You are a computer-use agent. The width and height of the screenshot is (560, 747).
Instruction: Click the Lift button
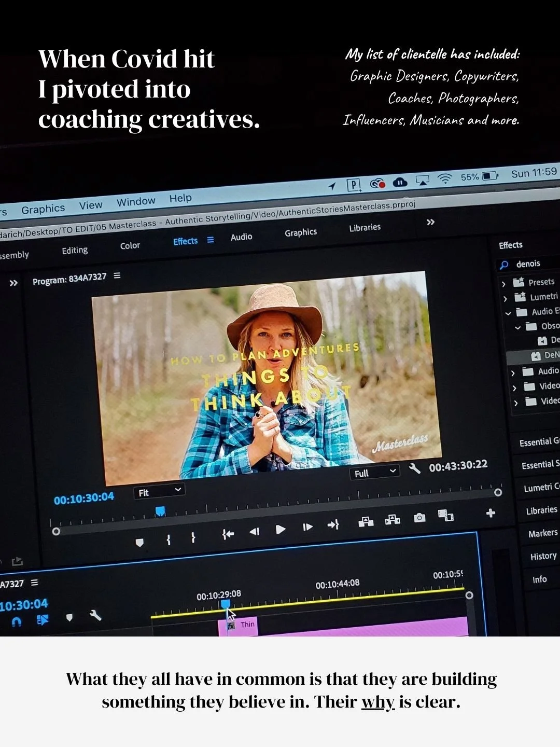[366, 522]
